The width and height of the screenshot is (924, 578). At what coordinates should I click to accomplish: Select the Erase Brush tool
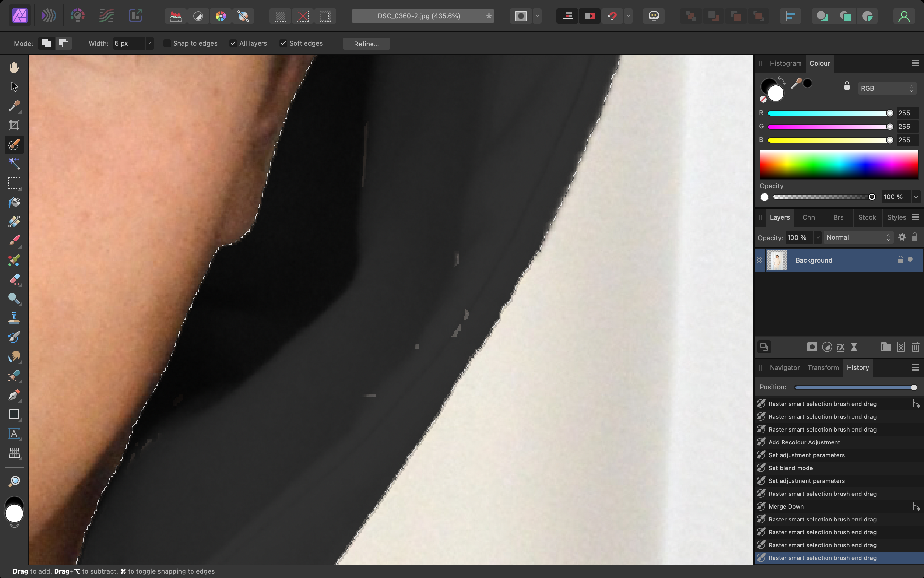point(14,279)
